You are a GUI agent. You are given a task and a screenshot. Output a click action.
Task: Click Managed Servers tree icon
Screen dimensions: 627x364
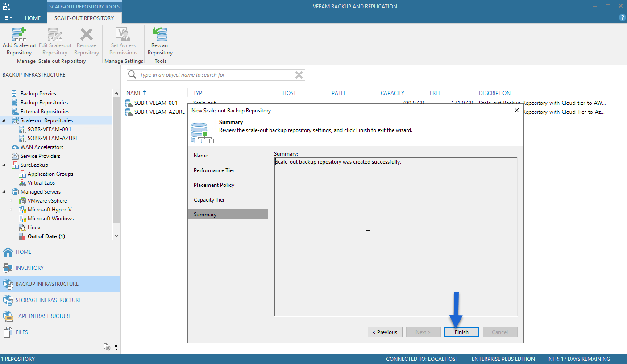coord(15,192)
